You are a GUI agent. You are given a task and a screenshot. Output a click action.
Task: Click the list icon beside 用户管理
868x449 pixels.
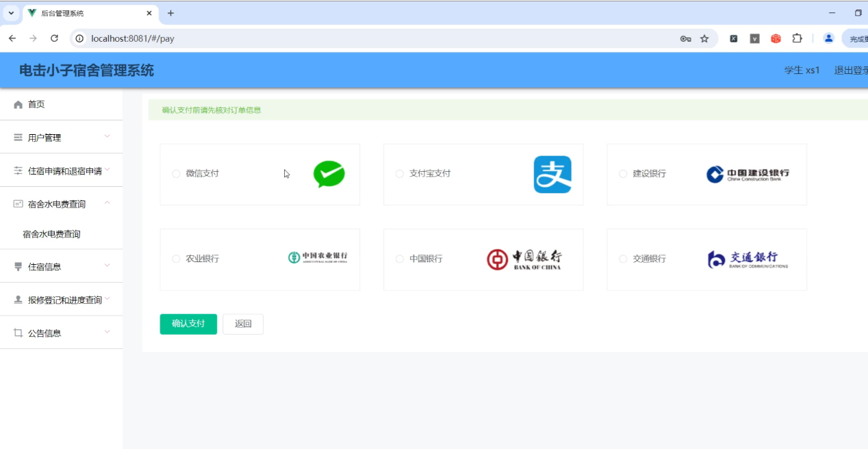coord(18,138)
